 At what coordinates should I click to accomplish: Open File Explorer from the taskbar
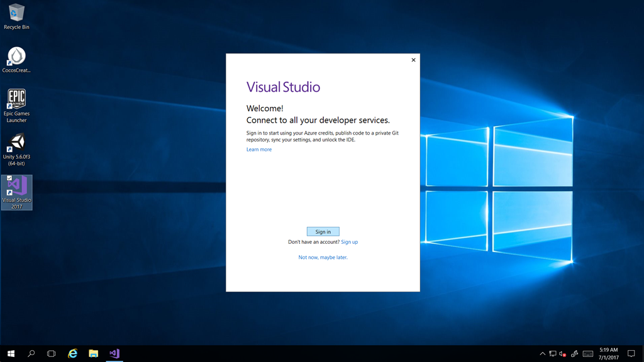pyautogui.click(x=93, y=354)
